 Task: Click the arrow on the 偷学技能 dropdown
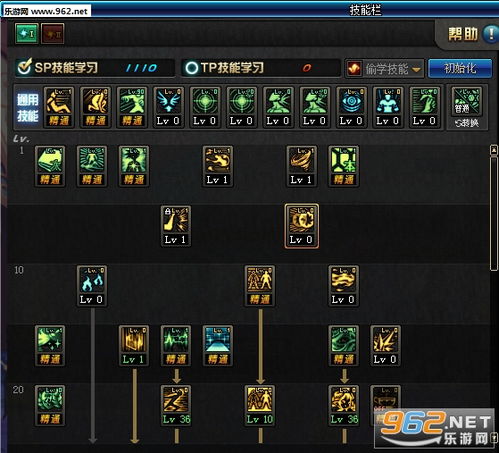point(416,70)
